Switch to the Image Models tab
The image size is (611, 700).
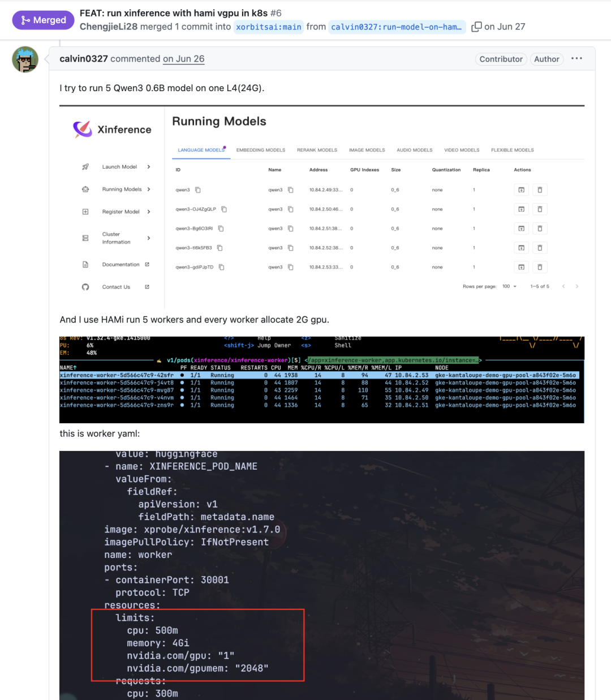tap(367, 150)
